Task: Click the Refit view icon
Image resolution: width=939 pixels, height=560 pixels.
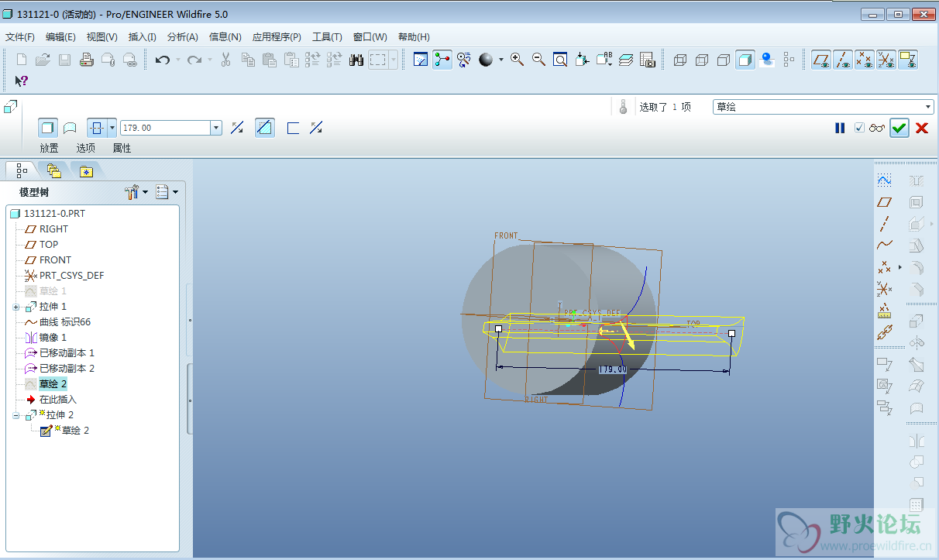Action: pyautogui.click(x=560, y=60)
